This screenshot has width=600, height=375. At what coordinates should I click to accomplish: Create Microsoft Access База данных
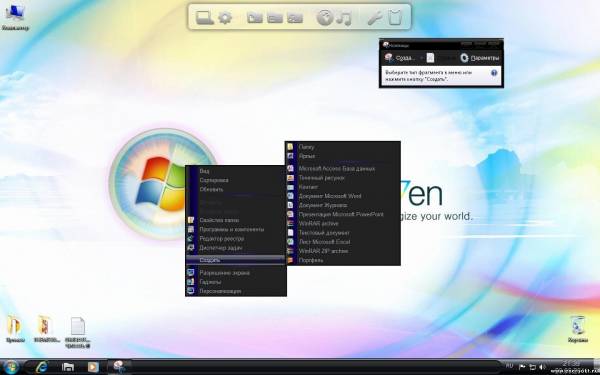coord(343,168)
